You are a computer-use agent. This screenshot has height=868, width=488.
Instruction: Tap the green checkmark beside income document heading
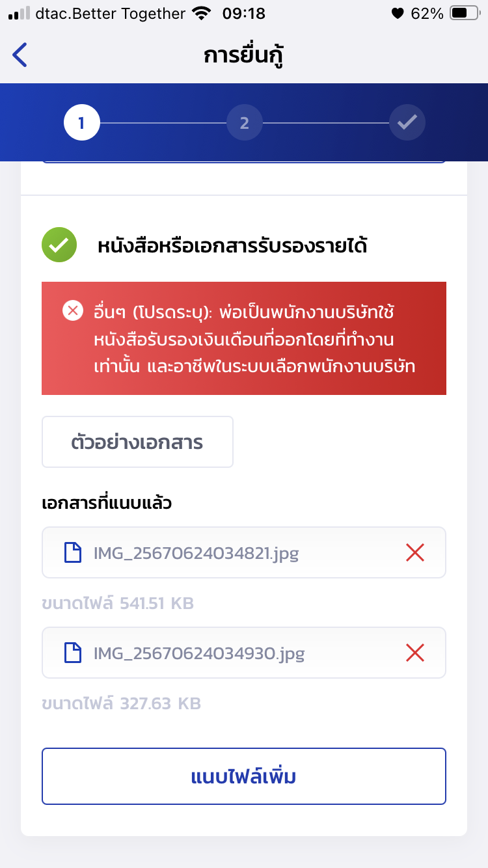pyautogui.click(x=59, y=245)
